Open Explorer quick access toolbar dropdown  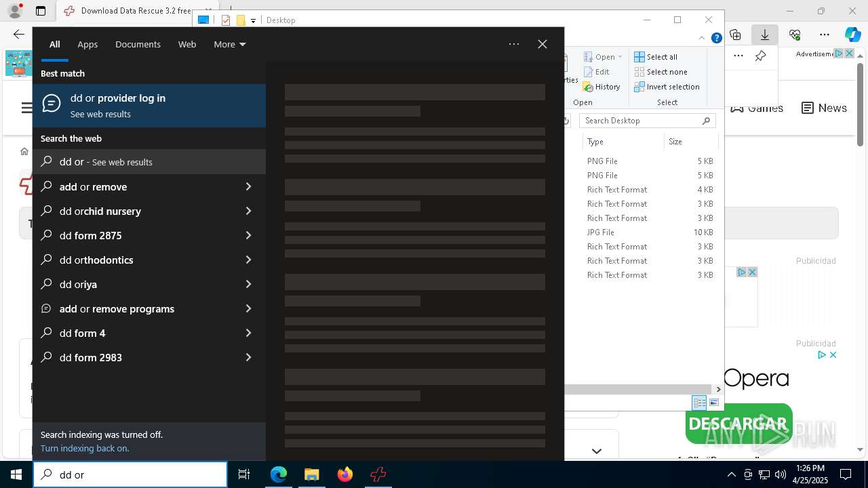(x=253, y=20)
